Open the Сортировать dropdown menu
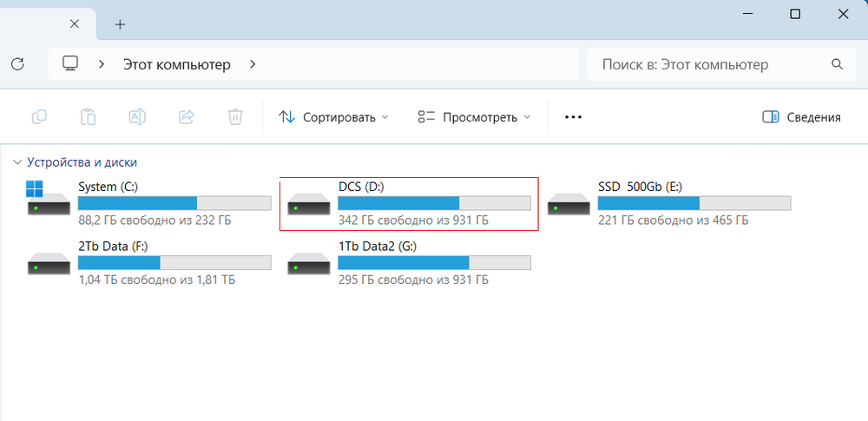 pos(333,117)
